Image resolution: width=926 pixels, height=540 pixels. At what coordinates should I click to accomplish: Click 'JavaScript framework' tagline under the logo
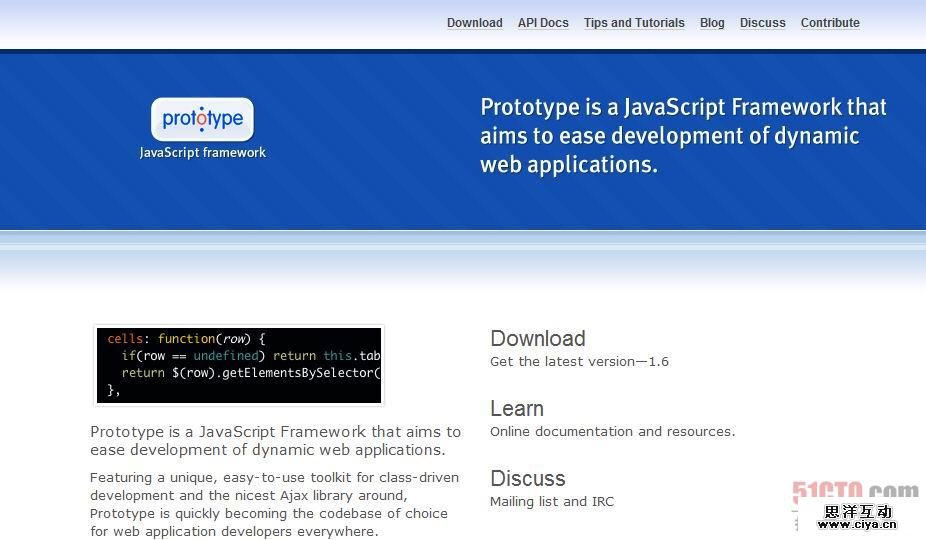202,153
